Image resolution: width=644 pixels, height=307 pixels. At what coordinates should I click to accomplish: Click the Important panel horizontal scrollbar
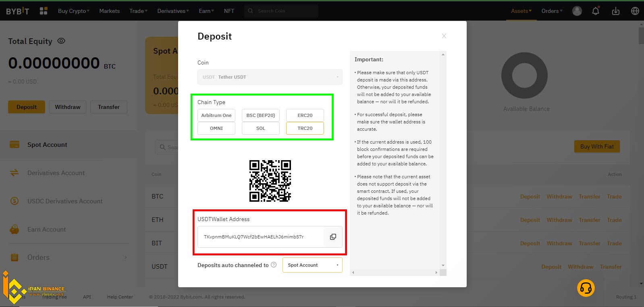(395, 273)
